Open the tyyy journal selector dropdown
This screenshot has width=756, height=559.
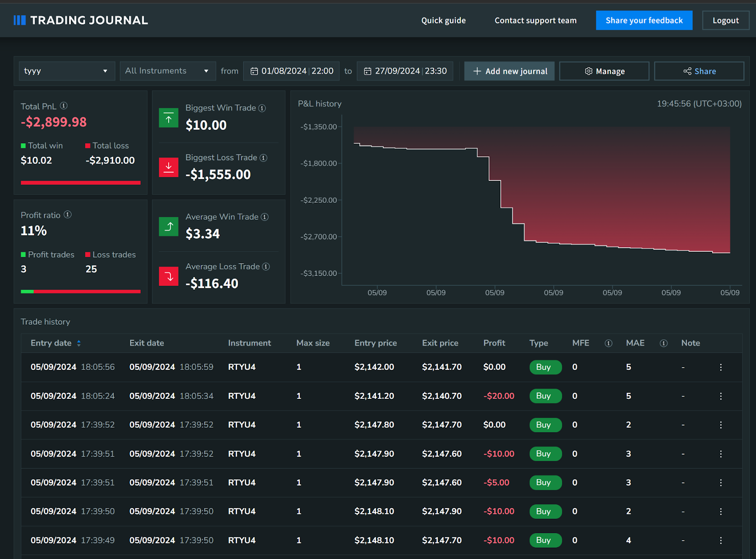pyautogui.click(x=66, y=71)
